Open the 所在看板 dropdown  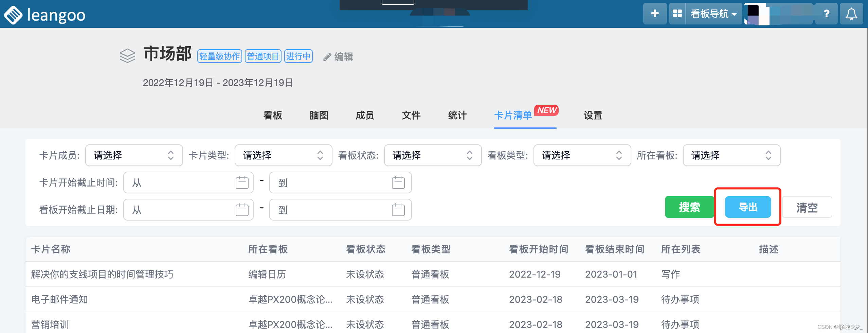click(x=731, y=155)
